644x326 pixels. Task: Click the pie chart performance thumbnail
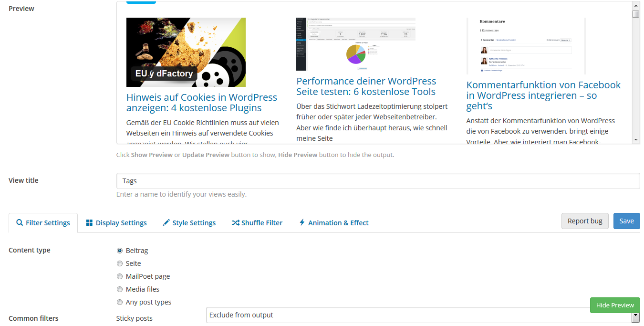tap(356, 44)
